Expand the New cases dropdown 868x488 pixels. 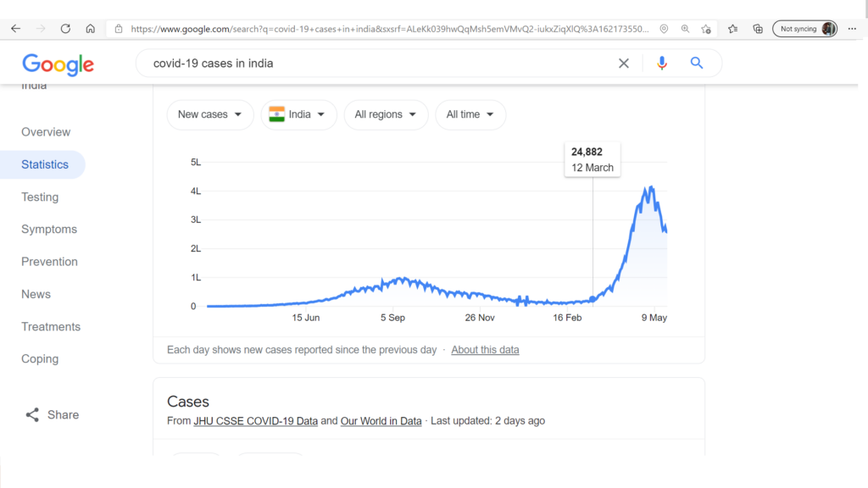coord(210,114)
